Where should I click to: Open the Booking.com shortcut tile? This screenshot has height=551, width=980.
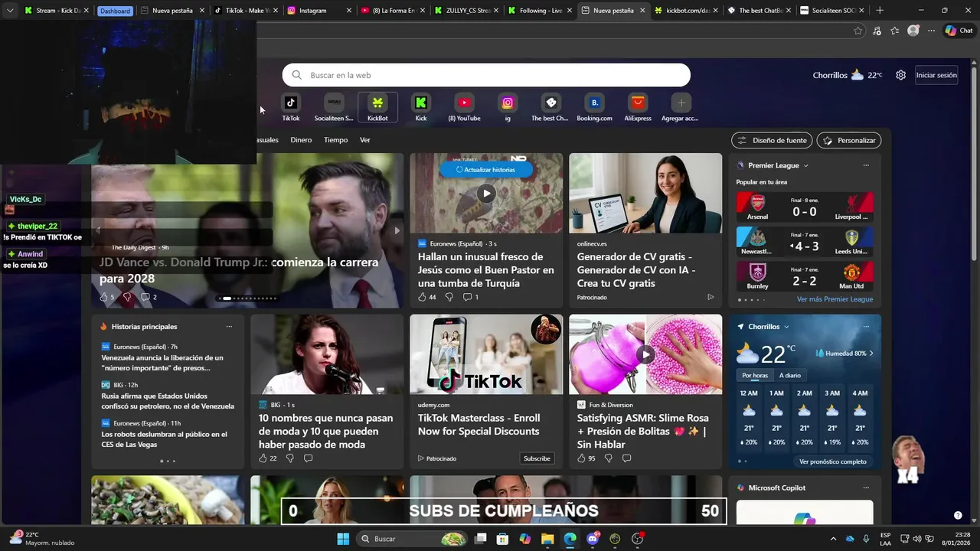[594, 107]
